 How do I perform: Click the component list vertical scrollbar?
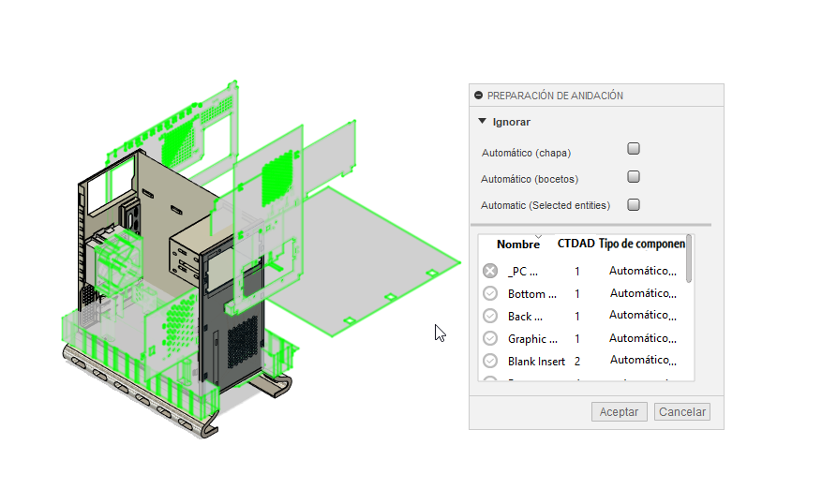coord(689,259)
